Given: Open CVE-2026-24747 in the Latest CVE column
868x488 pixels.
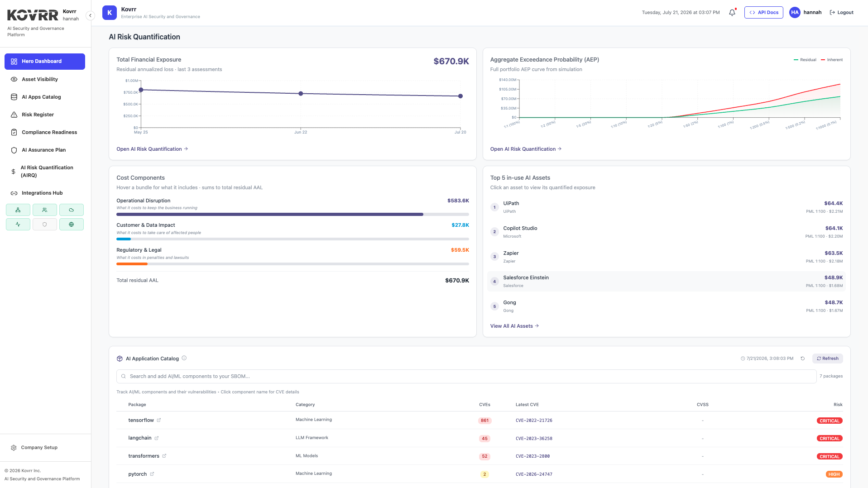Looking at the screenshot, I should pos(534,474).
